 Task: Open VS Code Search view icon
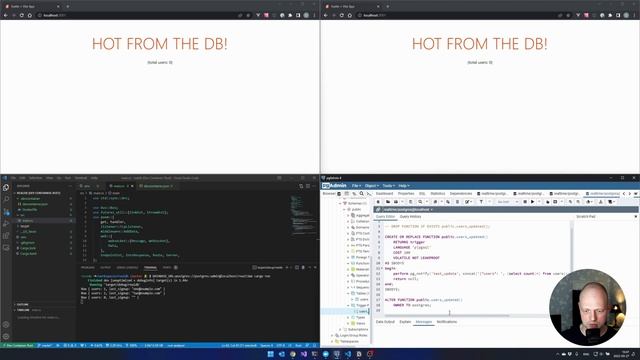6,199
